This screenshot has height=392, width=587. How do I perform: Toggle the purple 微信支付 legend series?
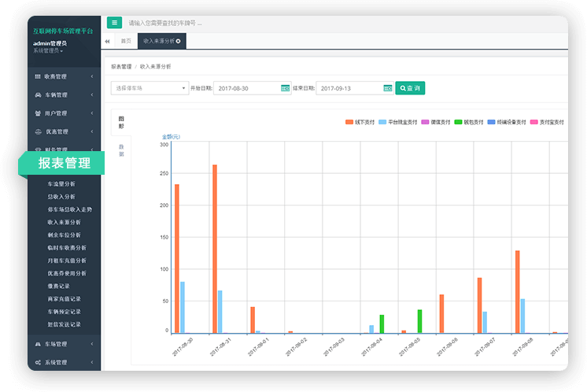(436, 122)
